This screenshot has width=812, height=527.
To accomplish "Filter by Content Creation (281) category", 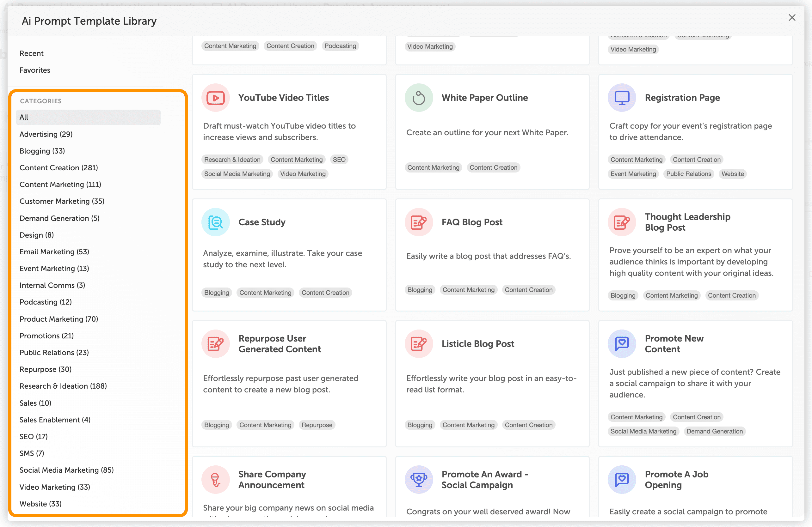I will pos(59,168).
